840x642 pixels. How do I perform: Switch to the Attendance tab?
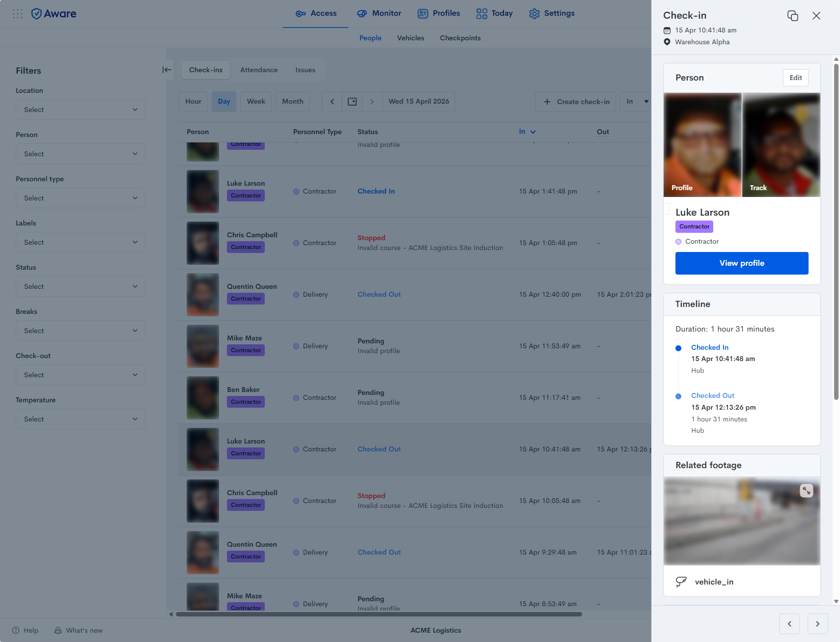[x=259, y=70]
